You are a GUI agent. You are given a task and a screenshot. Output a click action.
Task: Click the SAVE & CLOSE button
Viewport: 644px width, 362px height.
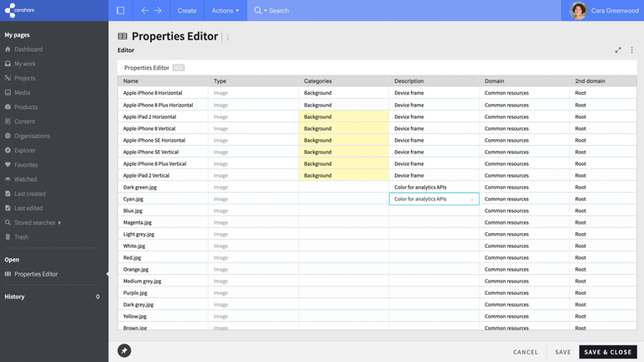[608, 352]
